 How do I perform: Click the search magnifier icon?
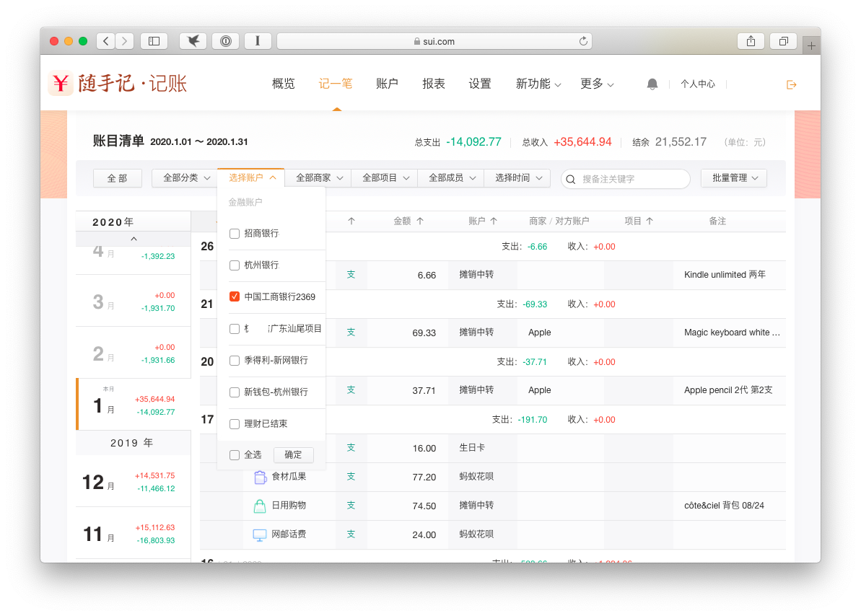[571, 179]
